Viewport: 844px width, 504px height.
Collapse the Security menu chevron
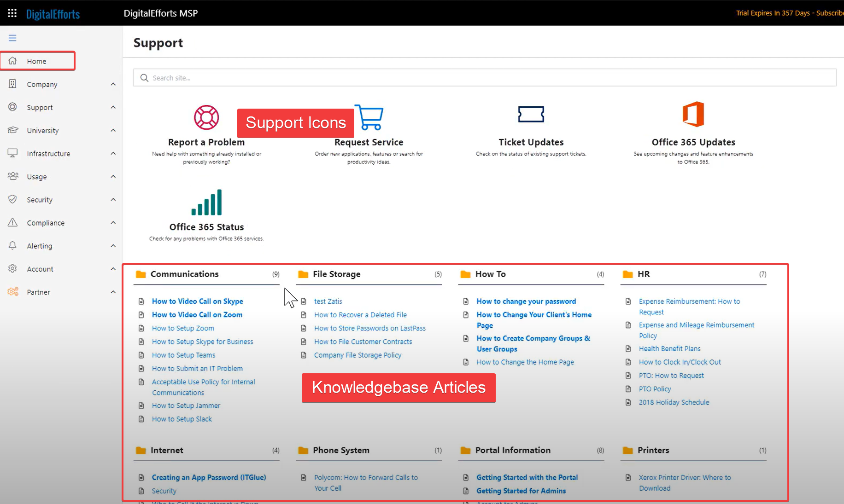[x=113, y=199]
